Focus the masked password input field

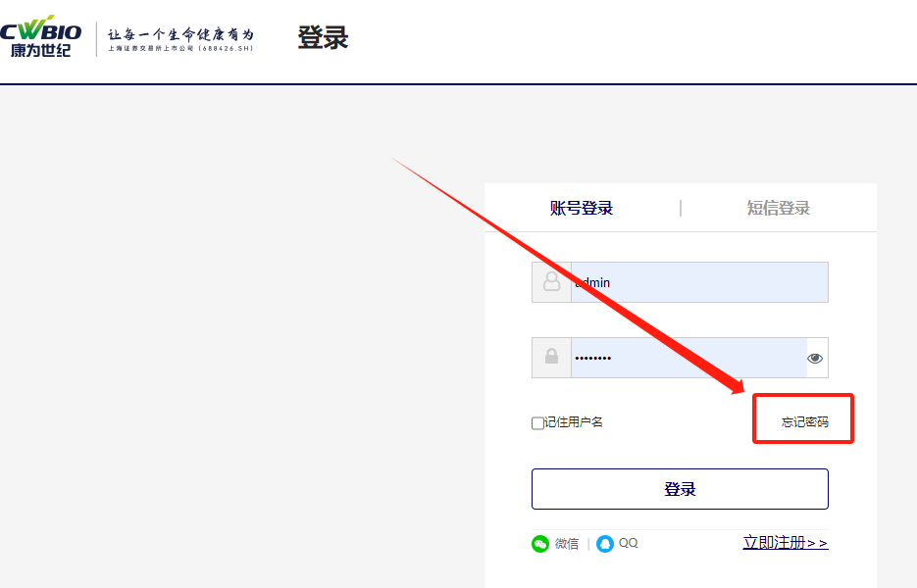pos(688,358)
